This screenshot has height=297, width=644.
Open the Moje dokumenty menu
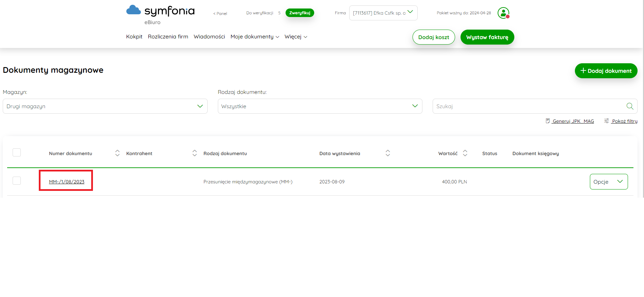255,37
